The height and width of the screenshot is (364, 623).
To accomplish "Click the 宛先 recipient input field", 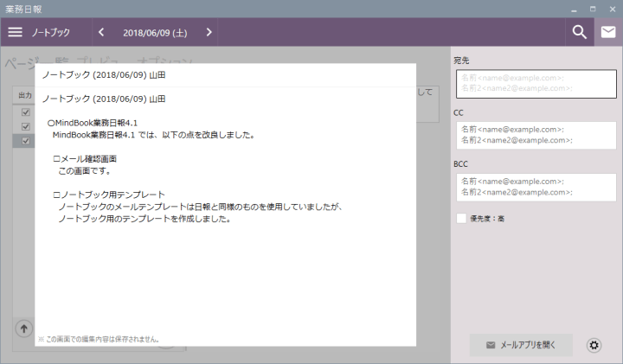I will [536, 84].
